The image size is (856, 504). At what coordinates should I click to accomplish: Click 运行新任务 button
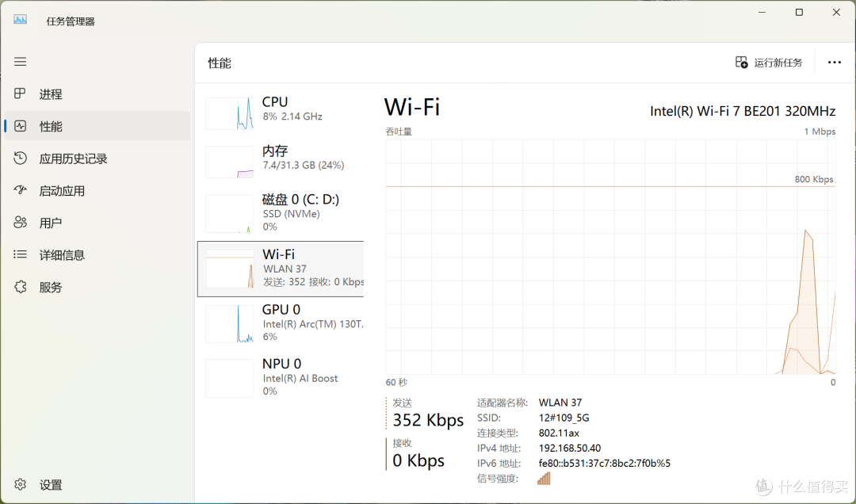coord(769,63)
